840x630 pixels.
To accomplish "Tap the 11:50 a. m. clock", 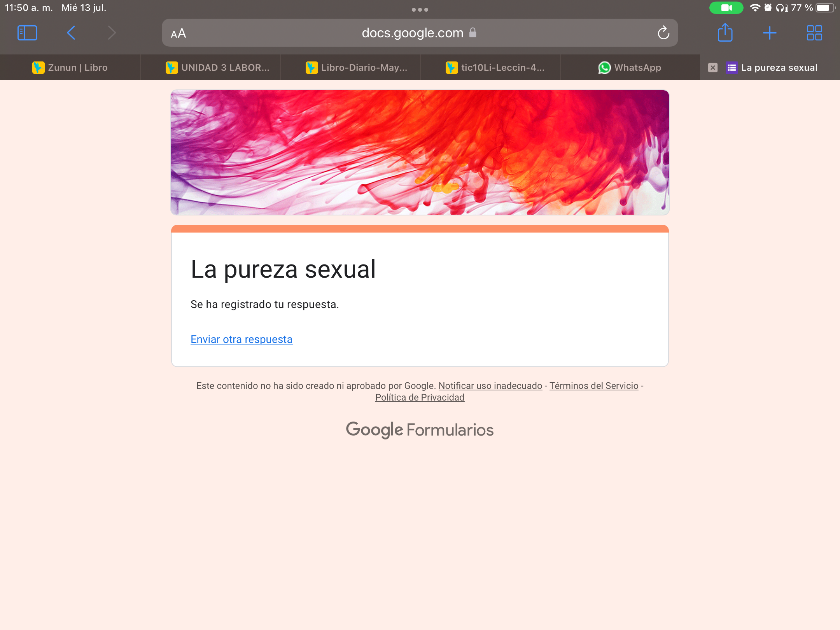I will click(x=29, y=8).
